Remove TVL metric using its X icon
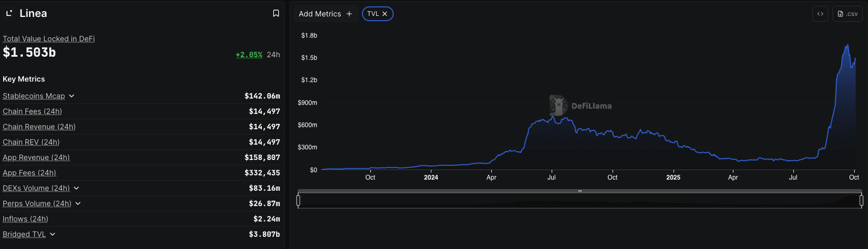This screenshot has height=249, width=868. pos(385,14)
